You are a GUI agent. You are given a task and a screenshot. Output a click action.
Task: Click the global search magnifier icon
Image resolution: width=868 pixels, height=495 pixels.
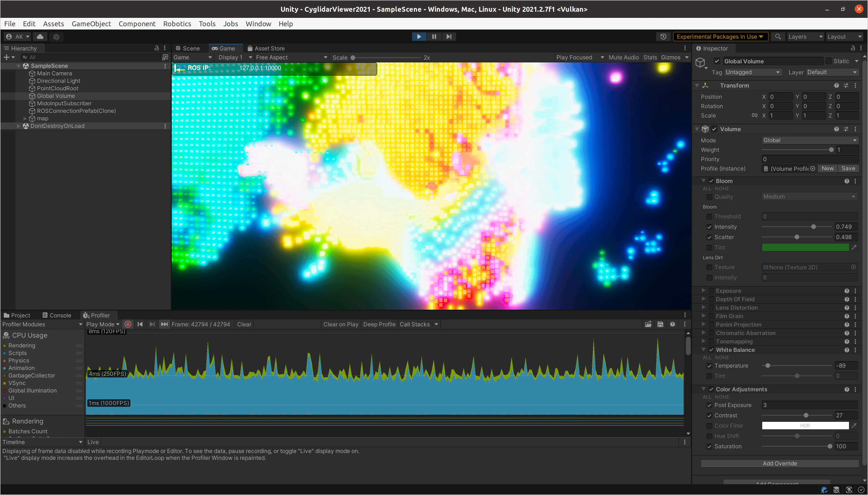point(778,37)
